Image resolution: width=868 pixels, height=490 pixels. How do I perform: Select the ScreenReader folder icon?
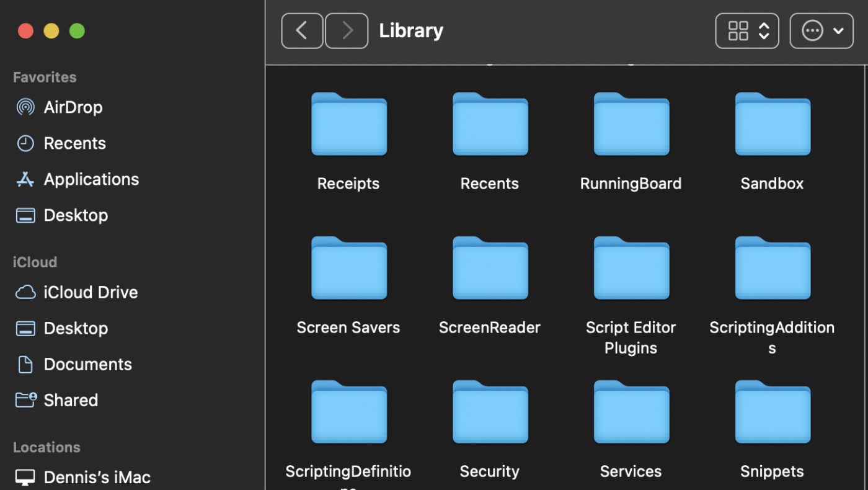490,268
